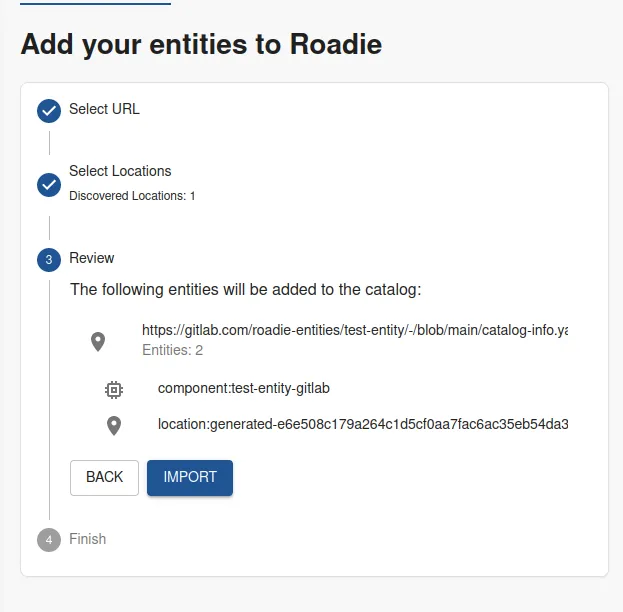Click the step 4 Finish number icon
The image size is (623, 612).
49,540
